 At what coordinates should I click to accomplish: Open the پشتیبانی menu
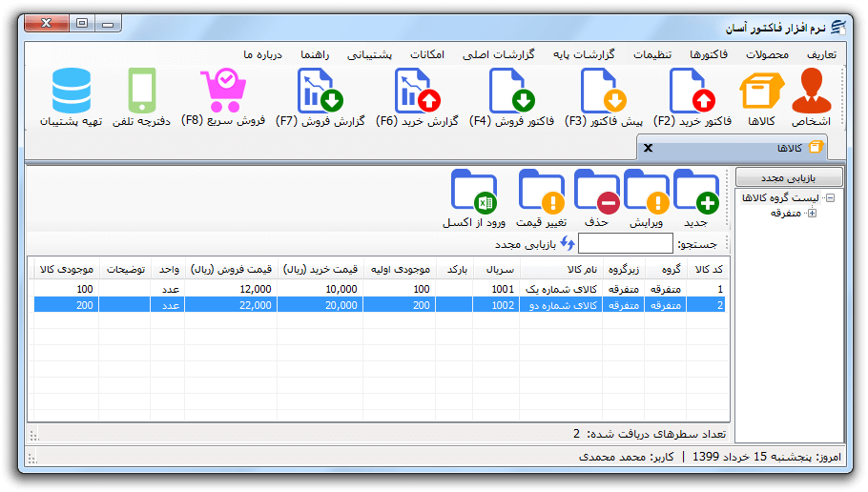tap(370, 54)
